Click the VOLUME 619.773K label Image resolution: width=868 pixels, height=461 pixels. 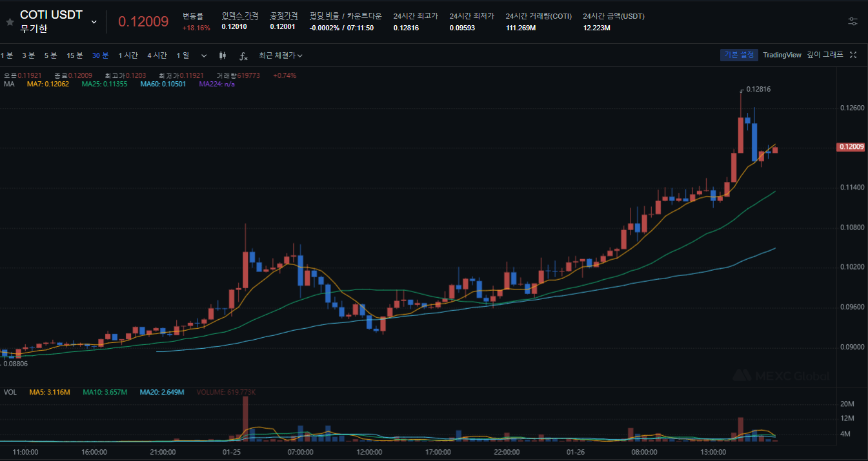(x=226, y=392)
